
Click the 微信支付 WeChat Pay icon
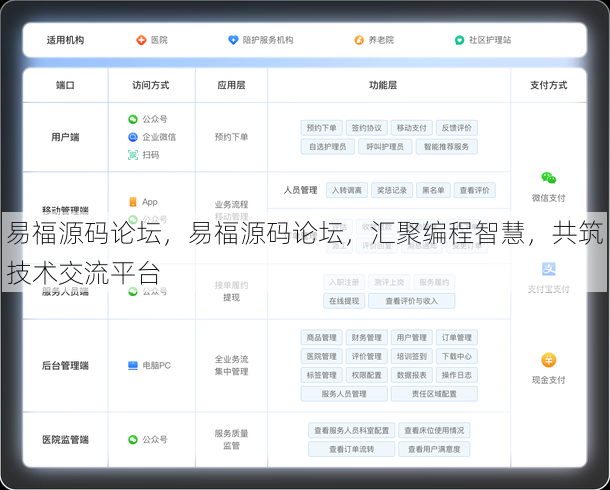tap(549, 178)
